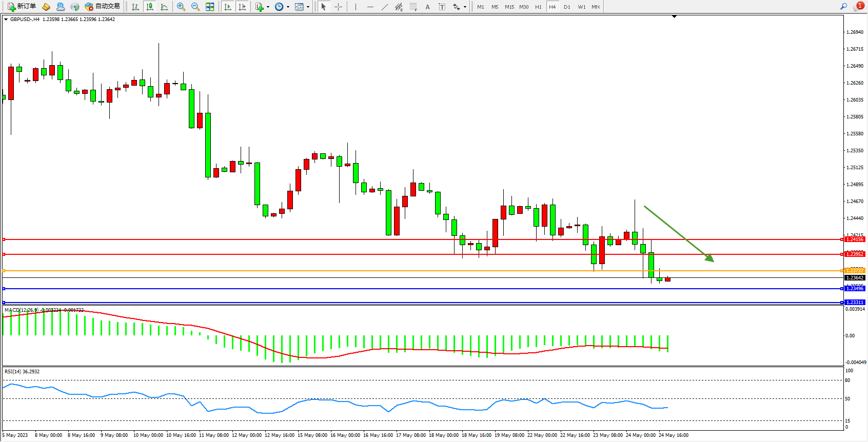Switch to the M15 timeframe

click(x=509, y=7)
